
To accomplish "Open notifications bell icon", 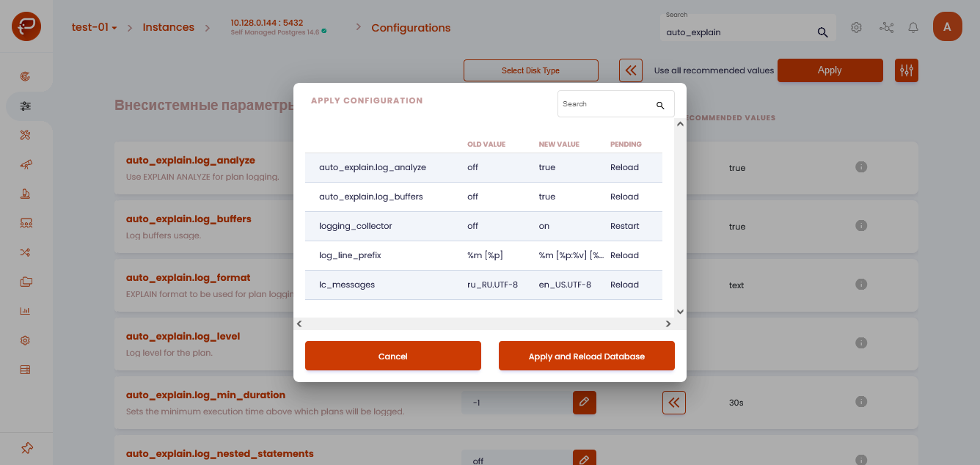I will [x=913, y=28].
